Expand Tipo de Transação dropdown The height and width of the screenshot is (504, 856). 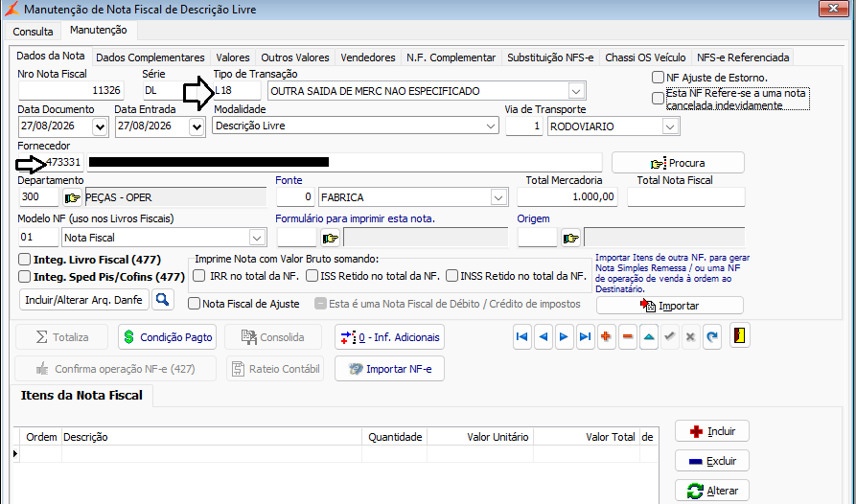coord(575,91)
